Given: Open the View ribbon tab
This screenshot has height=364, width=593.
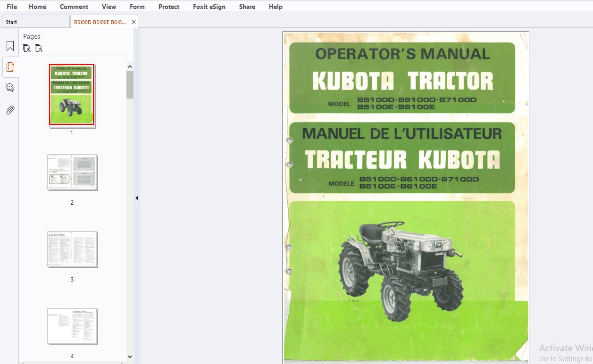Looking at the screenshot, I should 109,7.
